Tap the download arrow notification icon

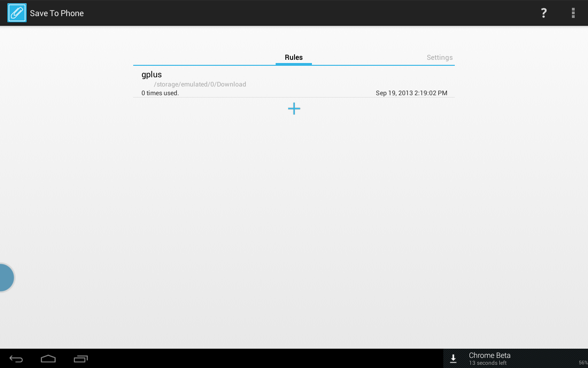click(x=453, y=359)
